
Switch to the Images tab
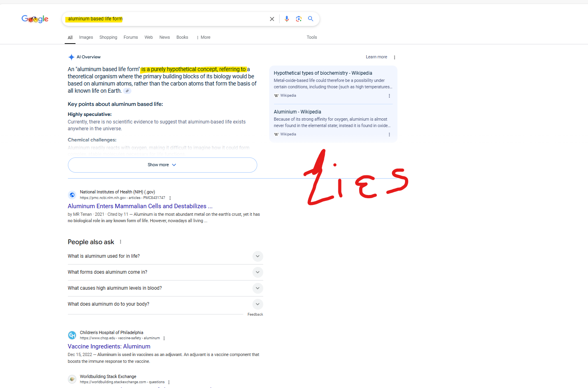click(86, 37)
